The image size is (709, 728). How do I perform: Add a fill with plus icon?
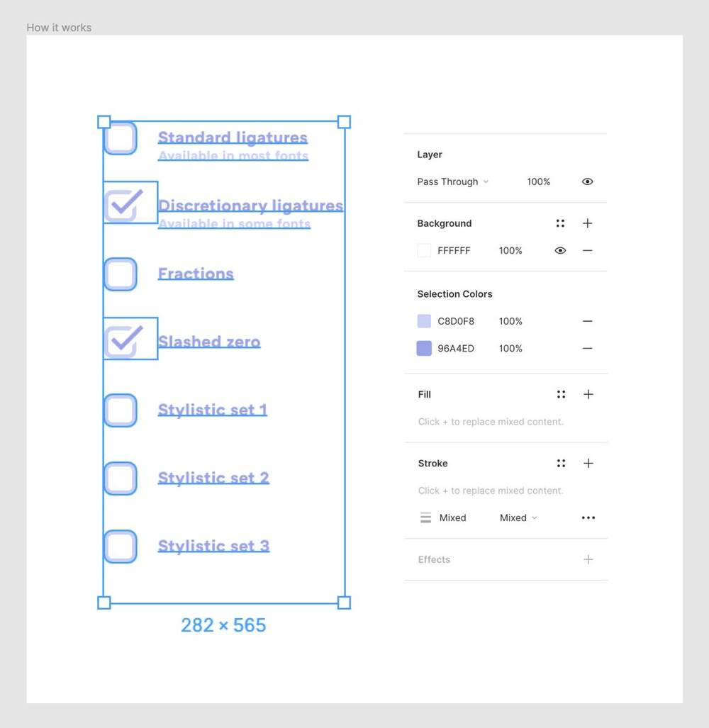click(x=588, y=394)
